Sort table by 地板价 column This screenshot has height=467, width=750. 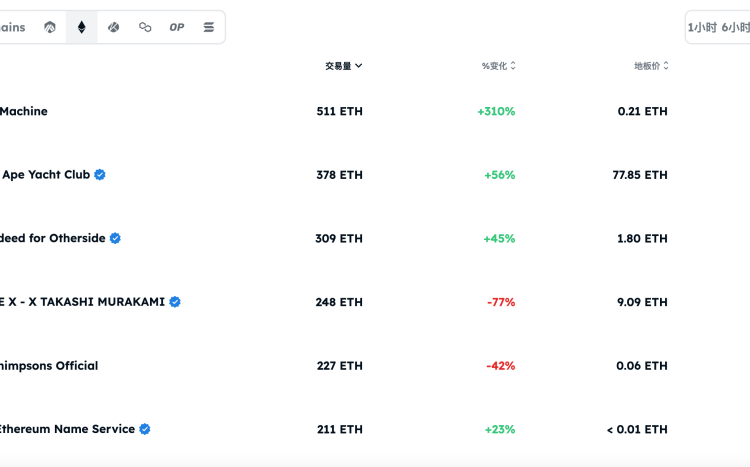651,66
